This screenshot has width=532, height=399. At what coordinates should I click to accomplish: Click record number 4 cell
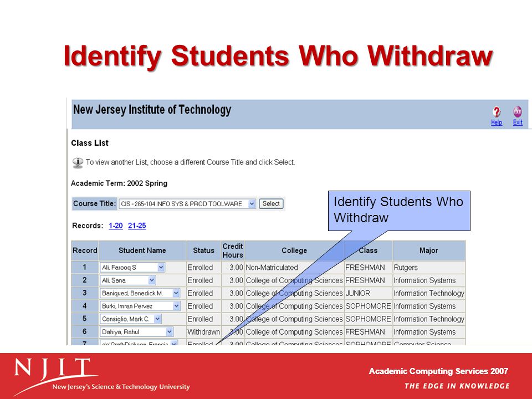(x=85, y=306)
